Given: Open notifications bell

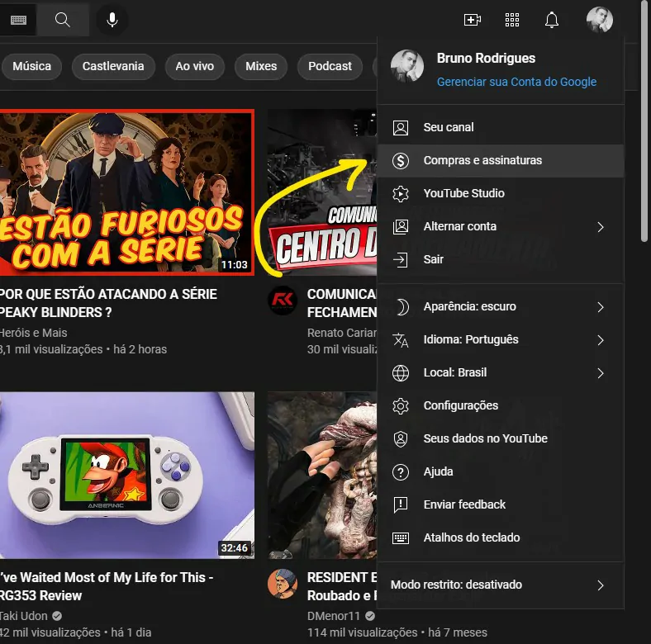Looking at the screenshot, I should coord(552,20).
